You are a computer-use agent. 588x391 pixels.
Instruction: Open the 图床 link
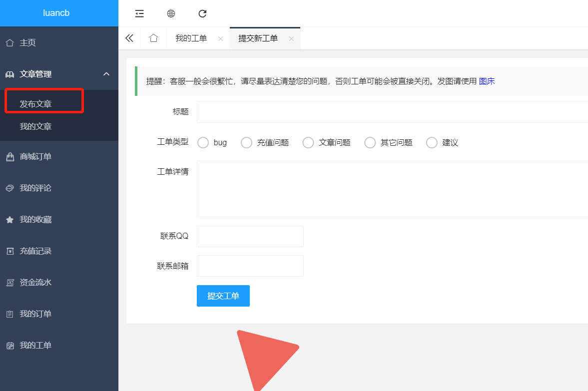[x=487, y=81]
